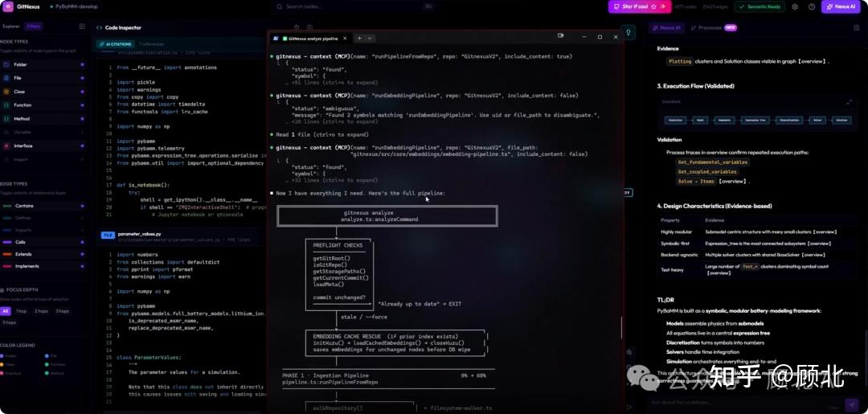Toggle Method node type visibility
The image size is (868, 414).
[43, 119]
